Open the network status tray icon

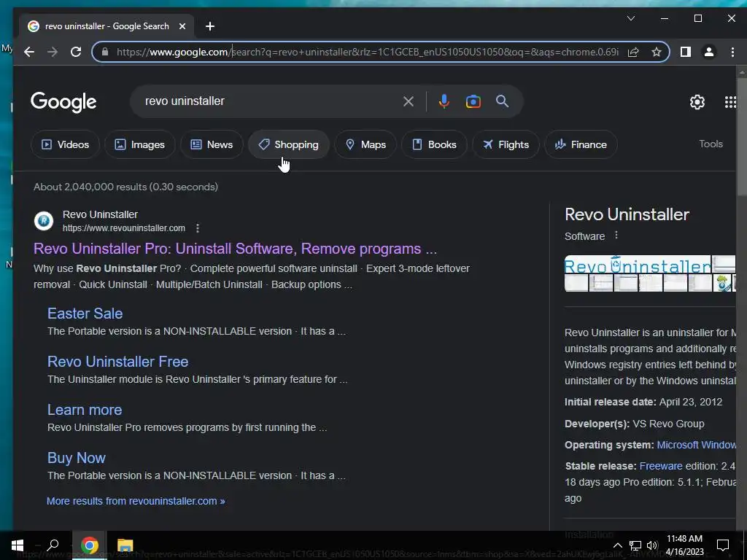635,545
